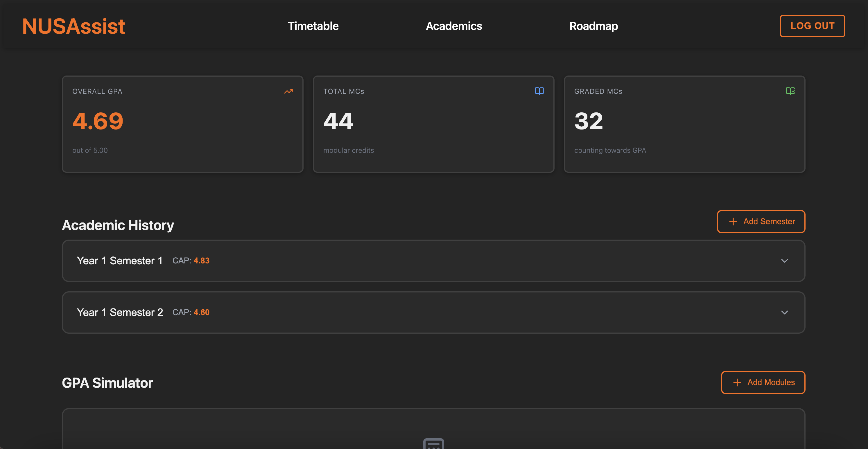Click the blue book icon in Total MCs card
Screen dimensions: 868x449
[x=539, y=91]
